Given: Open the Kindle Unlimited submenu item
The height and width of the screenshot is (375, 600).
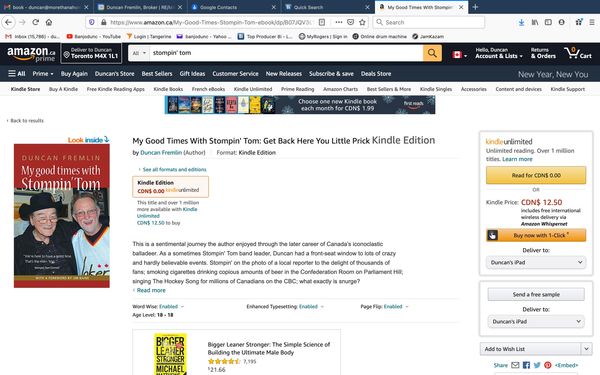Looking at the screenshot, I should click(253, 89).
